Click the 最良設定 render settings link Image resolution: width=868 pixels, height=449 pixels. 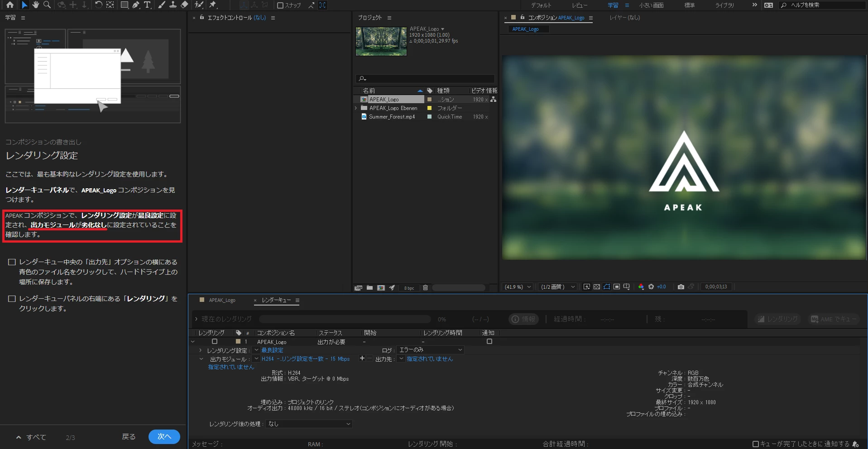272,350
